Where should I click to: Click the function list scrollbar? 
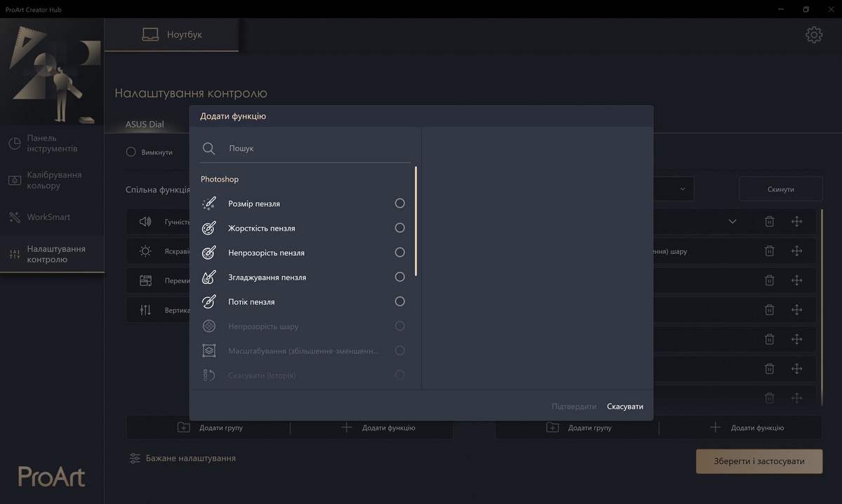coord(416,221)
